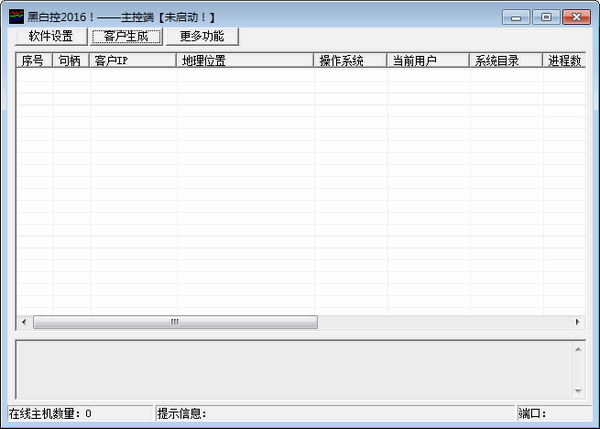Click the 当前用户 column header
Image resolution: width=600 pixels, height=429 pixels.
click(428, 60)
